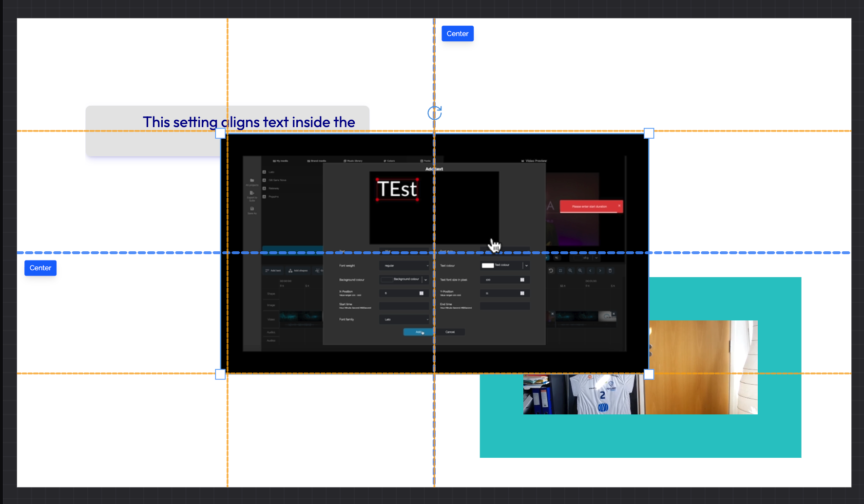
Task: Click the Cancel button in Add text dialog
Action: click(x=450, y=332)
